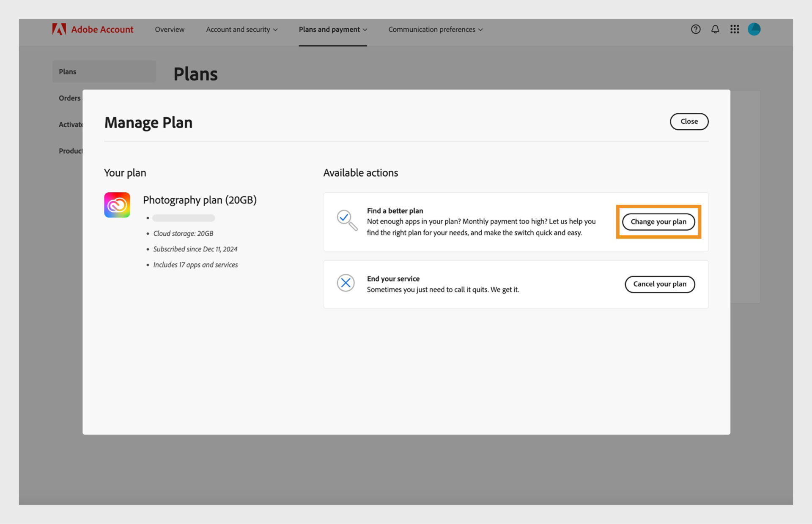Click the Creative Cloud Photography plan icon

pyautogui.click(x=117, y=205)
